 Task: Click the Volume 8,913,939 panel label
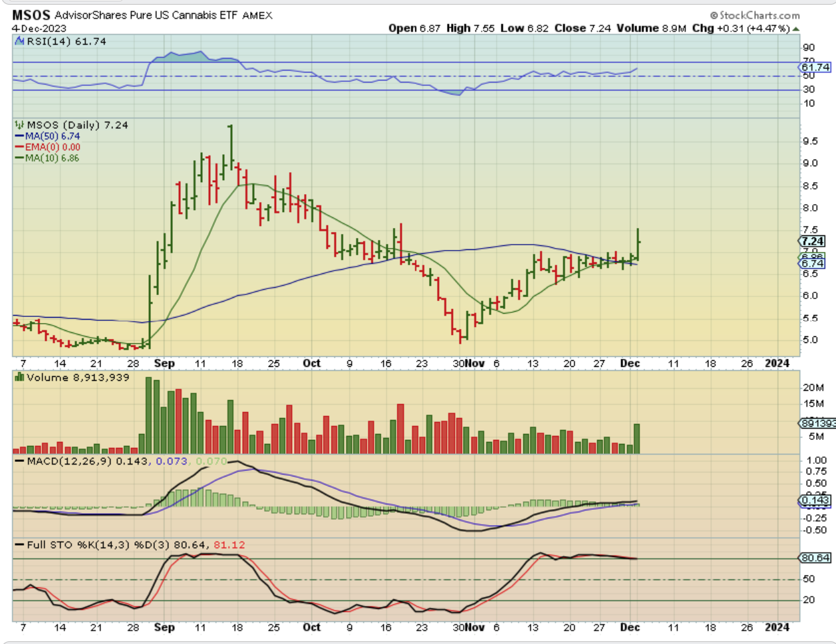point(78,377)
